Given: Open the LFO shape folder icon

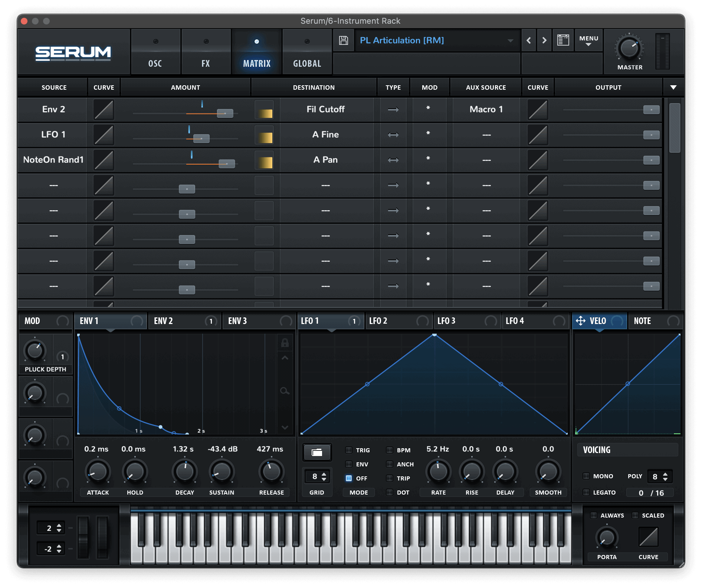Looking at the screenshot, I should pyautogui.click(x=317, y=453).
